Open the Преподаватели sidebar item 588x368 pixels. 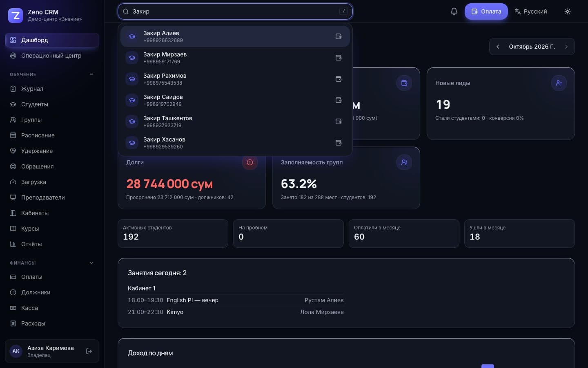click(52, 197)
